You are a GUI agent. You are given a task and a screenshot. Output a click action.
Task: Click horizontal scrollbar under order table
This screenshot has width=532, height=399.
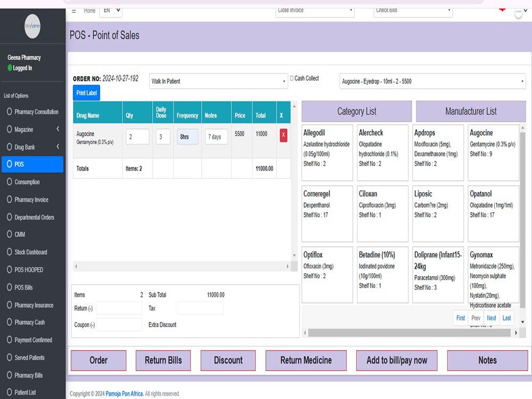[x=181, y=267]
